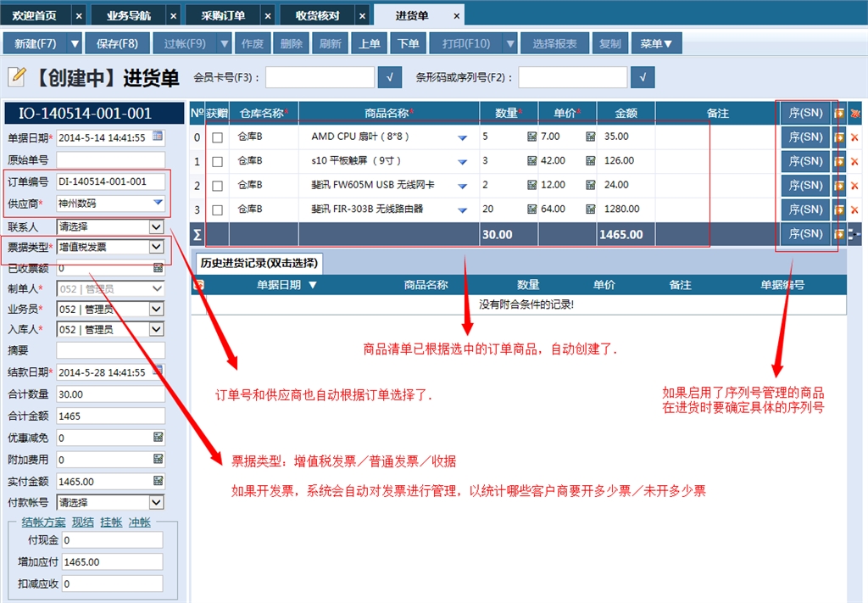This screenshot has width=868, height=603.
Task: Open the calendar picker for 单据日期
Action: tap(156, 137)
